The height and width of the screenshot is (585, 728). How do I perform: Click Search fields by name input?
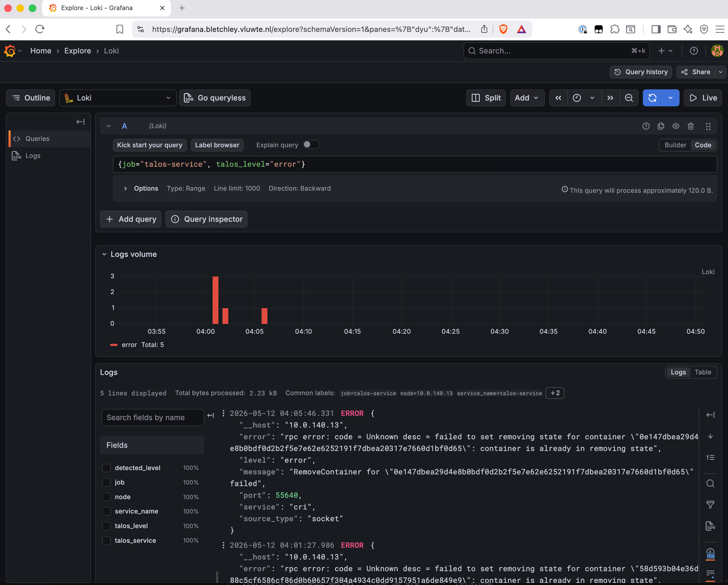pos(153,418)
